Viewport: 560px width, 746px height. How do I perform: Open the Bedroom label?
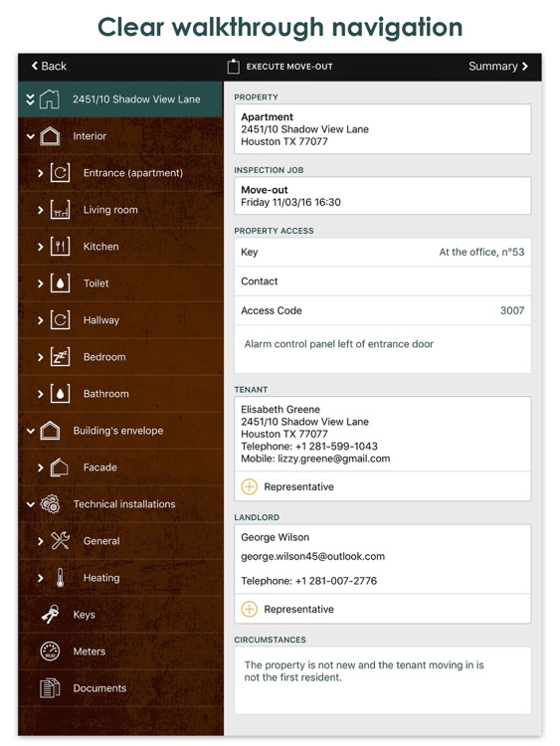[x=104, y=357]
